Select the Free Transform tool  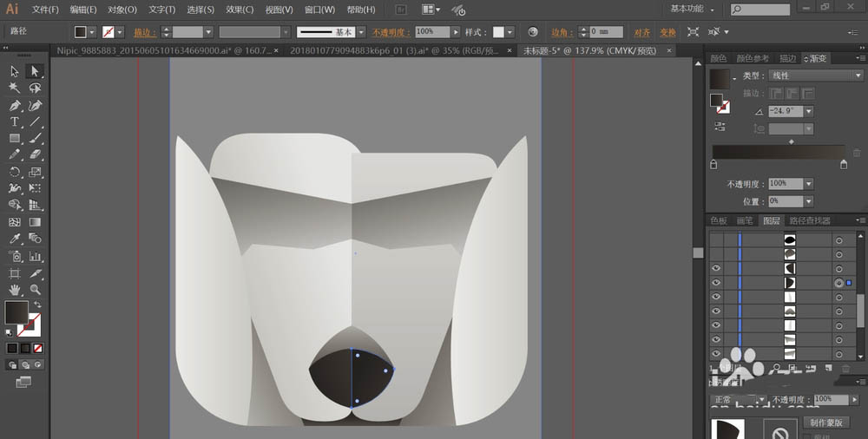35,189
